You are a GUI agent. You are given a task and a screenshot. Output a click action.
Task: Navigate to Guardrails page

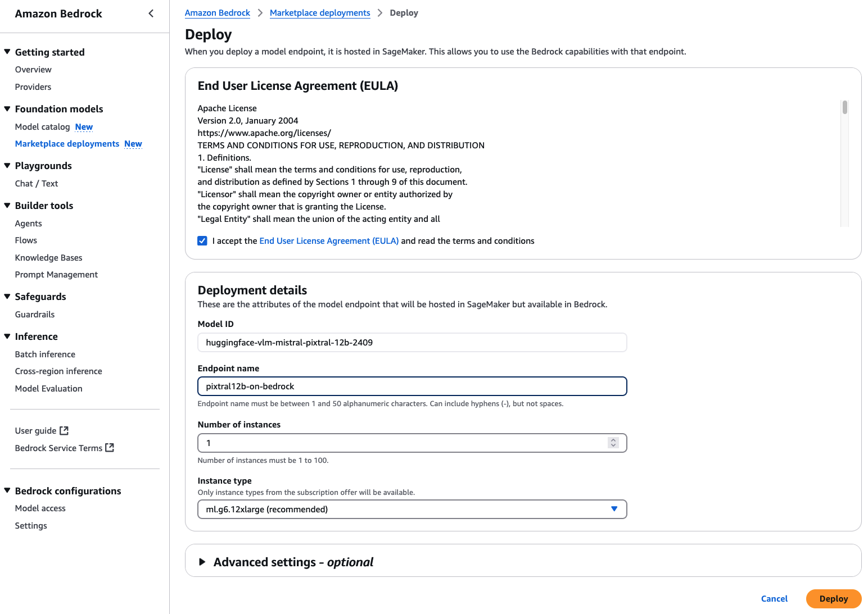35,315
